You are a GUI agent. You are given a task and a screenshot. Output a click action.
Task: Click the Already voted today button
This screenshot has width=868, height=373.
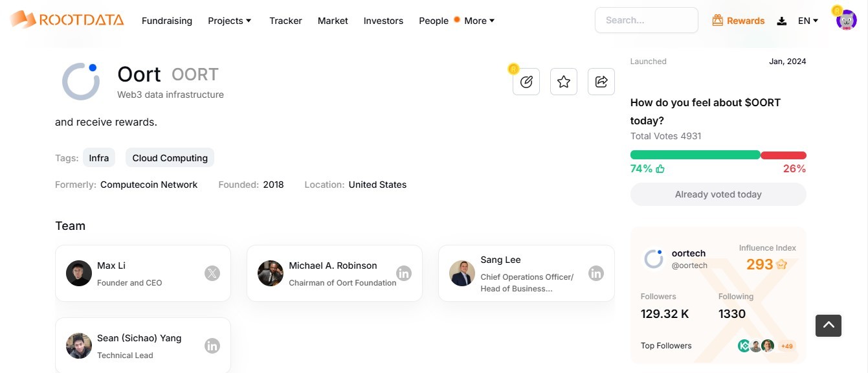[718, 194]
